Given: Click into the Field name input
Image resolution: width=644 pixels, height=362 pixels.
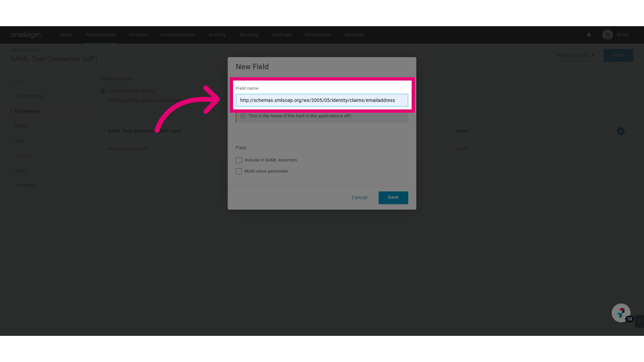Looking at the screenshot, I should point(322,100).
